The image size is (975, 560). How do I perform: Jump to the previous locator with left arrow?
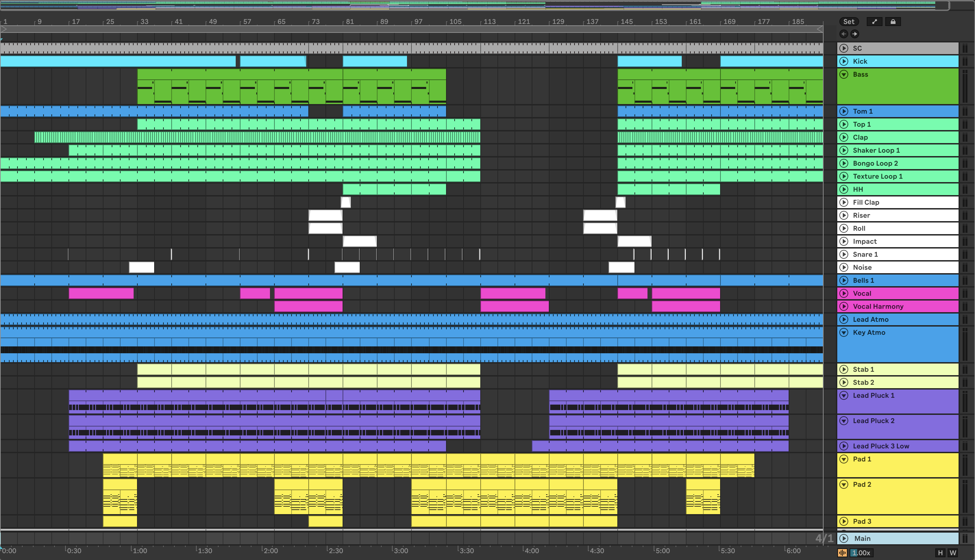843,34
